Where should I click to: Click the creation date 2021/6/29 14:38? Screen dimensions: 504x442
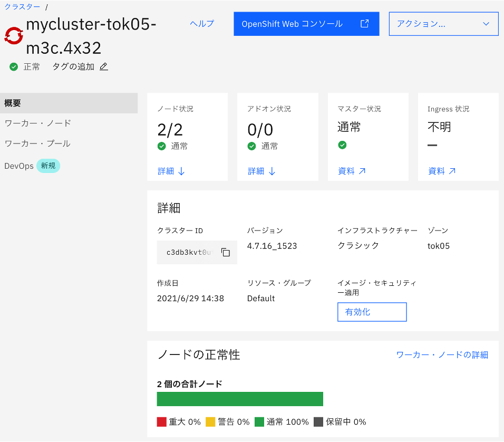point(190,299)
